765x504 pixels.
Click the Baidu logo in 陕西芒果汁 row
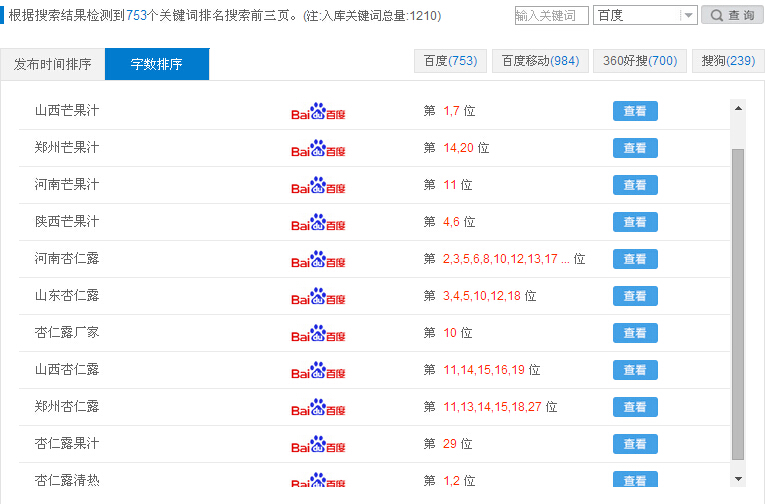pyautogui.click(x=318, y=222)
